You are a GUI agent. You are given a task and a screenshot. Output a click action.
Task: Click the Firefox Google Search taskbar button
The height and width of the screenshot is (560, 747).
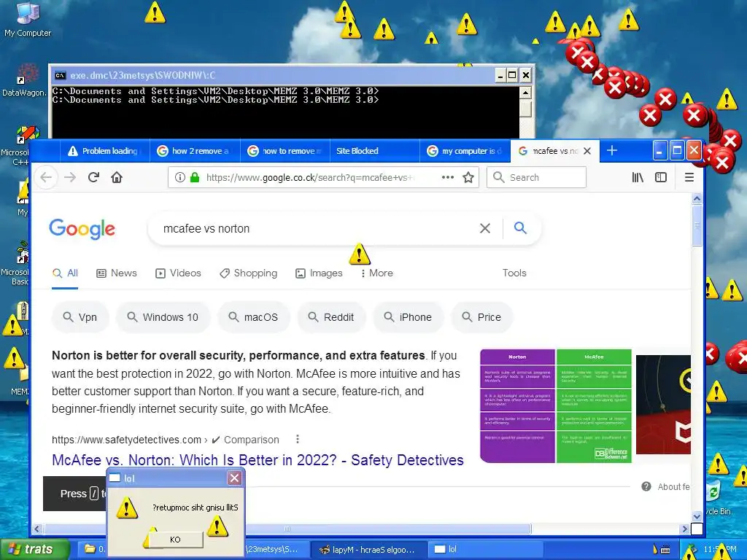pyautogui.click(x=369, y=549)
